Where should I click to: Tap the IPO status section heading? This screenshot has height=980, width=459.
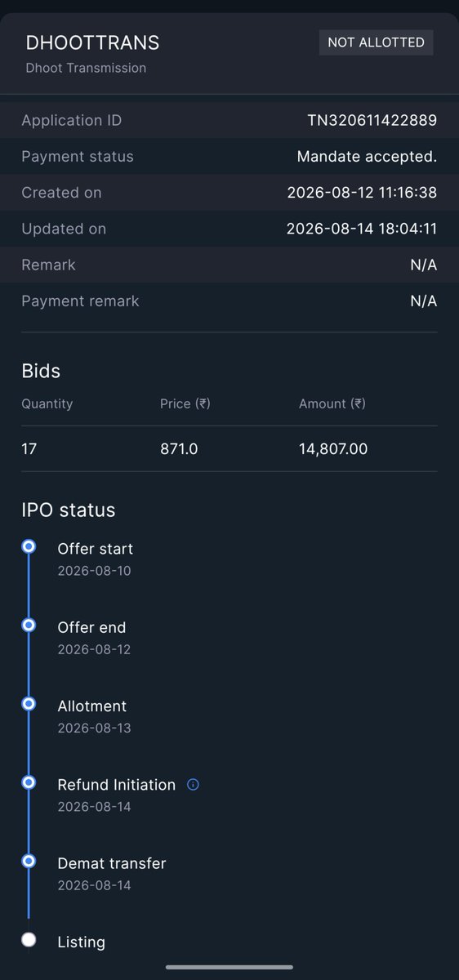pyautogui.click(x=69, y=510)
